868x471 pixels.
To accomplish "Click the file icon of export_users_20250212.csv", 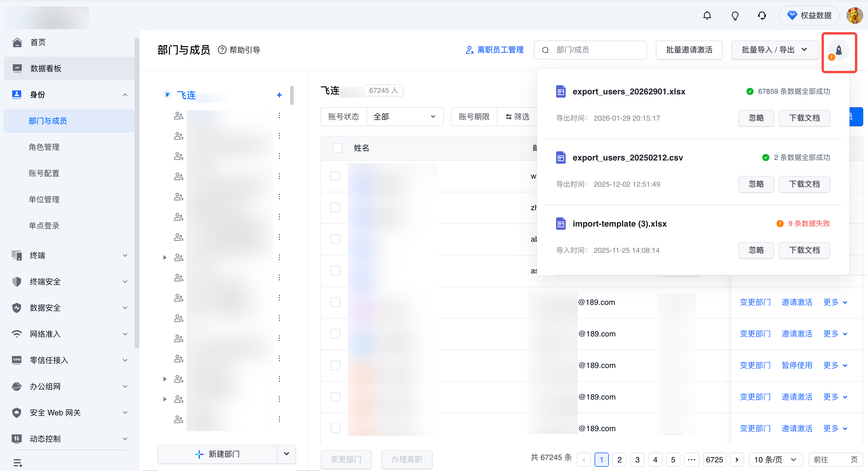I will (x=561, y=157).
